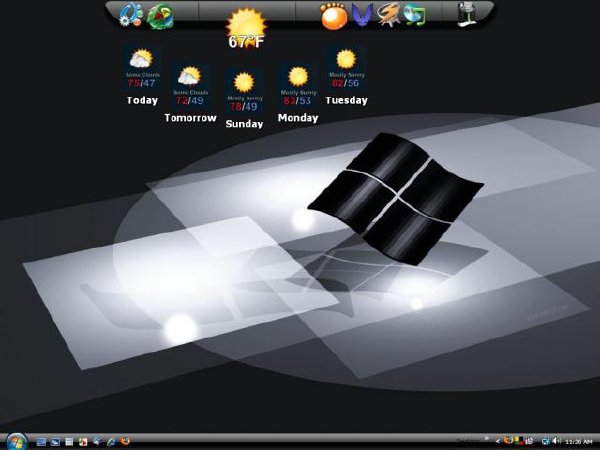
Task: Click the 11:26 AM taskbar clock
Action: pyautogui.click(x=578, y=442)
